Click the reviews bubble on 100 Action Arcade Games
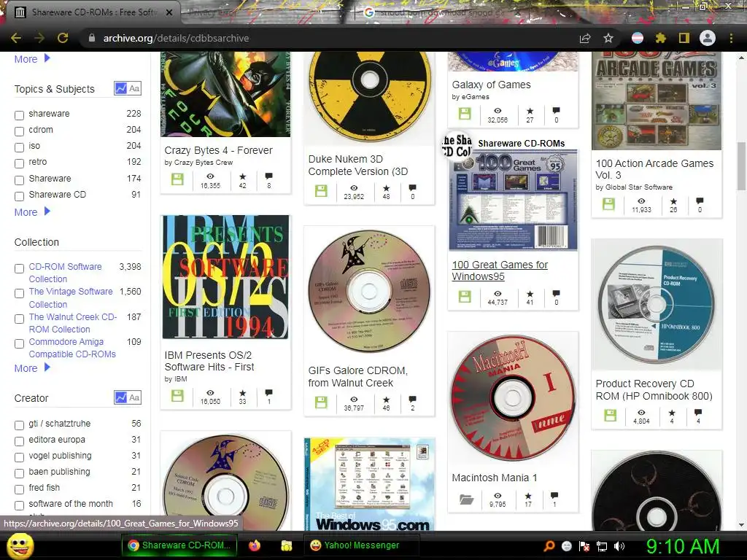The width and height of the screenshot is (747, 560). (700, 201)
